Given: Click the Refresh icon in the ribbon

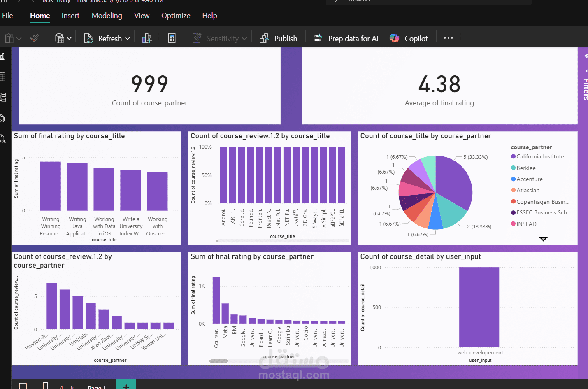Looking at the screenshot, I should pyautogui.click(x=88, y=38).
